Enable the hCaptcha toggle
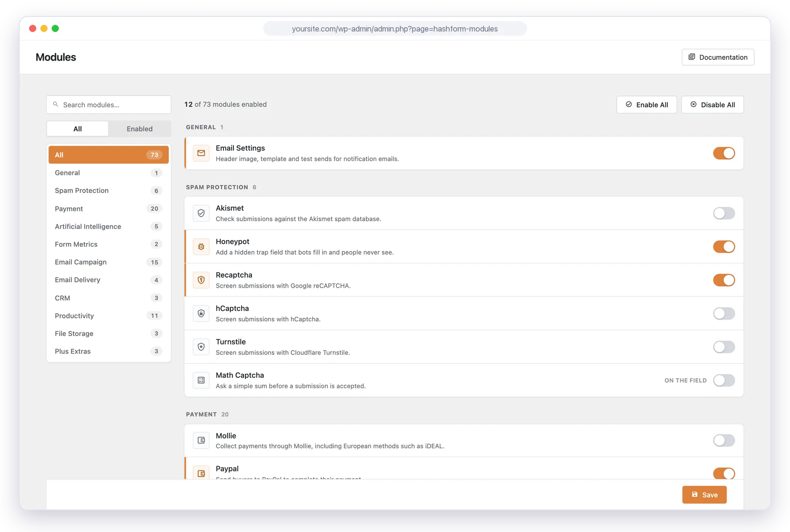790x532 pixels. point(724,313)
